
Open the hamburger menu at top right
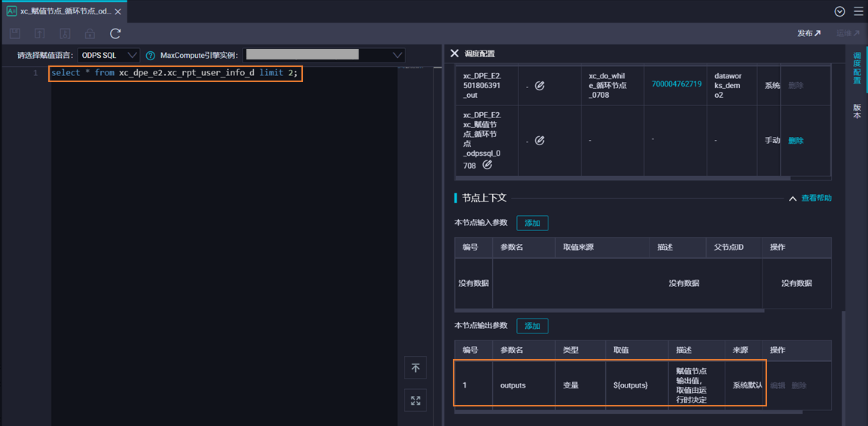click(x=859, y=11)
